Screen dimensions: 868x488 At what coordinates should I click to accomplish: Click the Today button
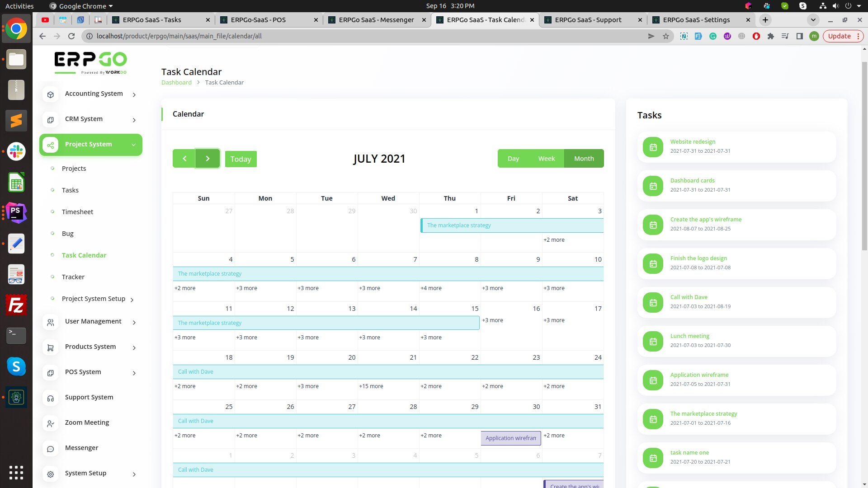point(241,159)
